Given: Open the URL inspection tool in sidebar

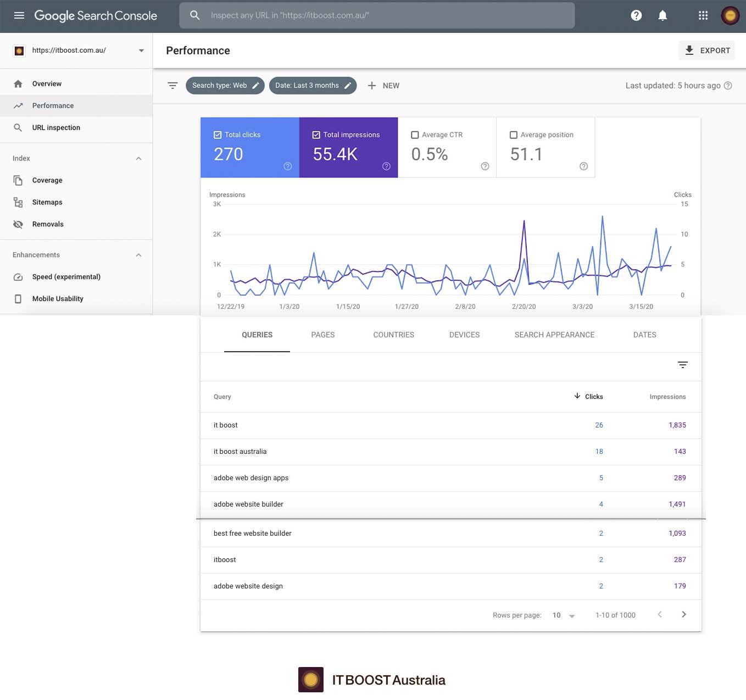Looking at the screenshot, I should point(56,127).
